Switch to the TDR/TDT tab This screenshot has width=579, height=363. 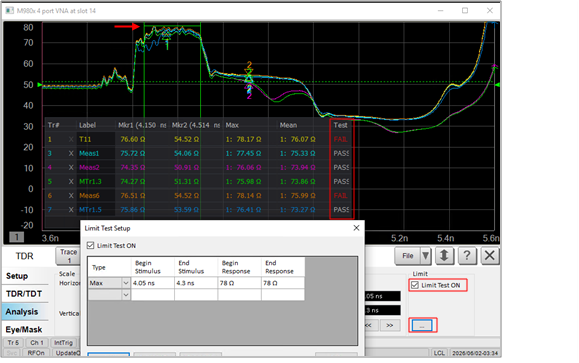pyautogui.click(x=25, y=294)
